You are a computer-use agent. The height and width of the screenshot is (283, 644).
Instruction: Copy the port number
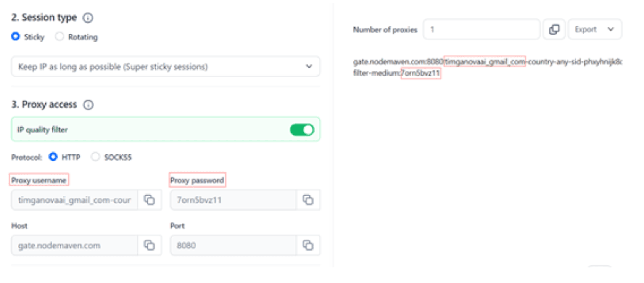coord(308,245)
